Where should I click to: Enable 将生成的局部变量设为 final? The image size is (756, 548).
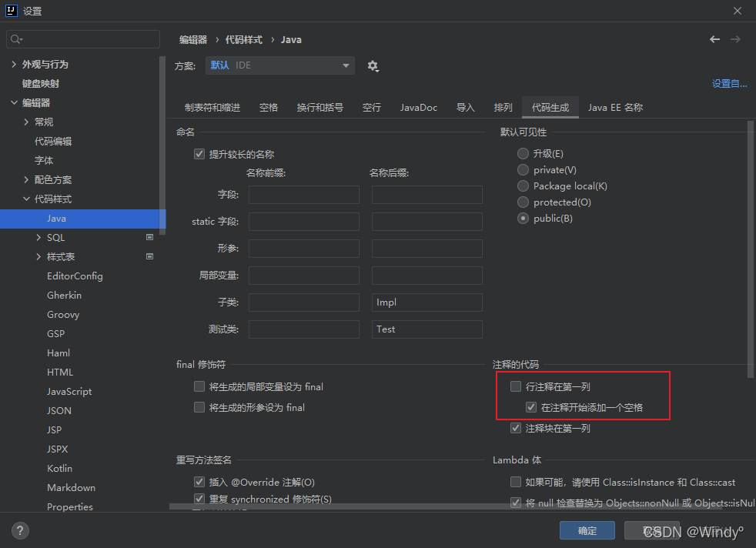[x=199, y=386]
